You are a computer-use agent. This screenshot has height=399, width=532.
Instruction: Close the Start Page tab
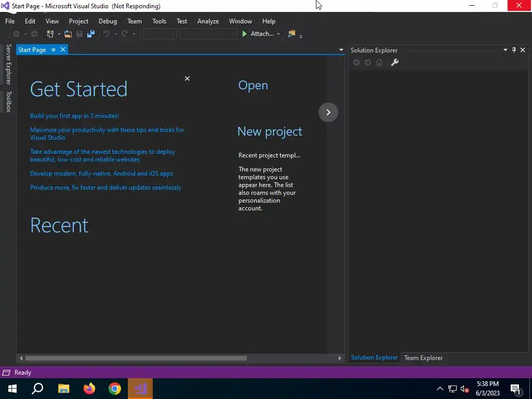(x=63, y=49)
